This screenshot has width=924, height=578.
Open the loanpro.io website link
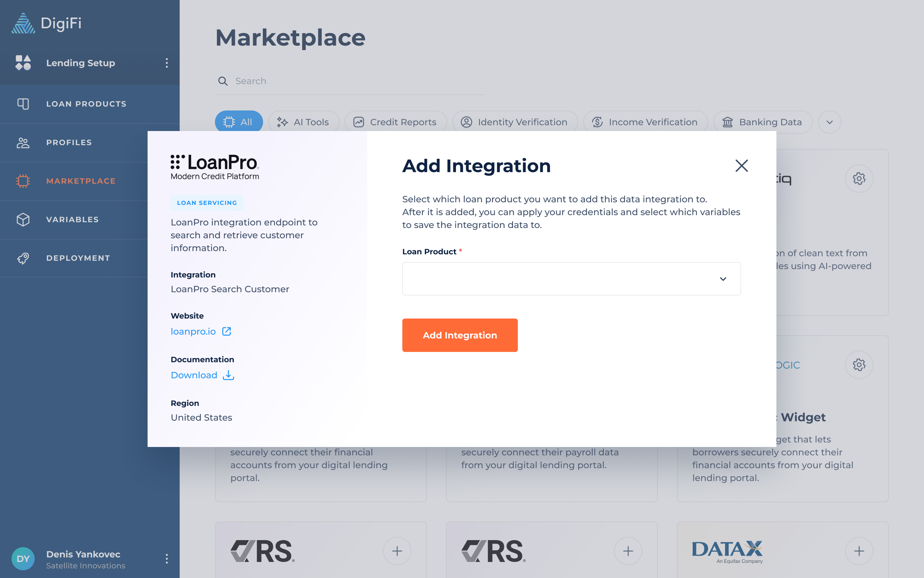point(193,331)
